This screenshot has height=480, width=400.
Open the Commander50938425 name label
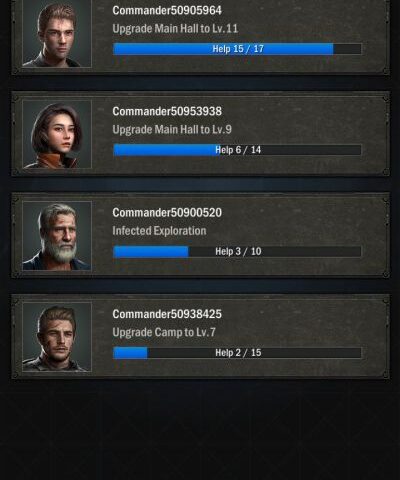167,314
